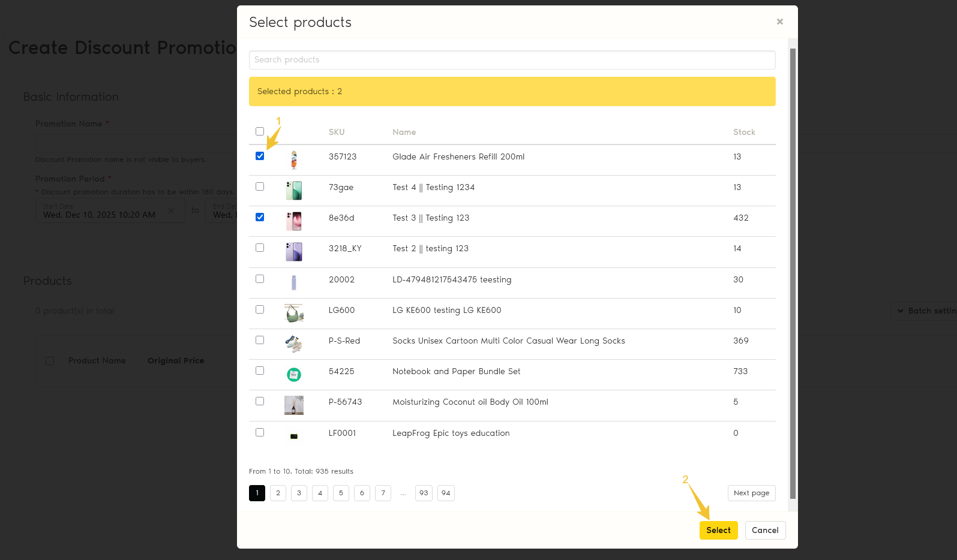This screenshot has width=957, height=560.
Task: Click the Socks Unisex Cartoon product thumbnail
Action: [294, 344]
